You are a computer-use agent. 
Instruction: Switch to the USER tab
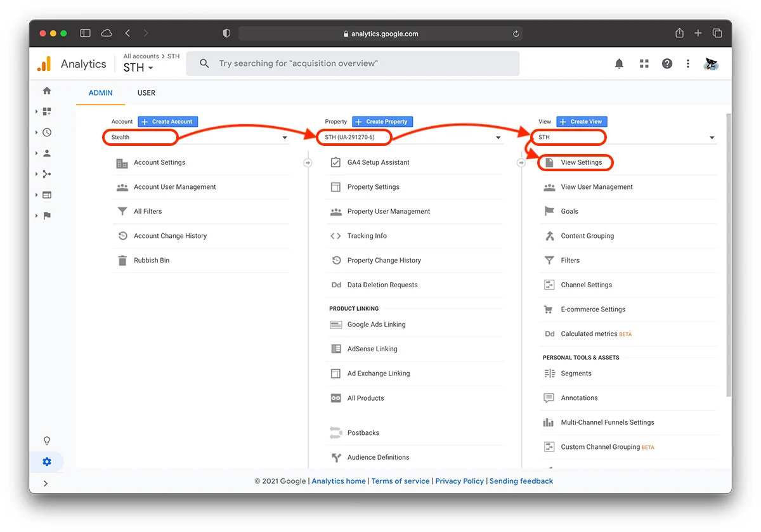pos(146,93)
